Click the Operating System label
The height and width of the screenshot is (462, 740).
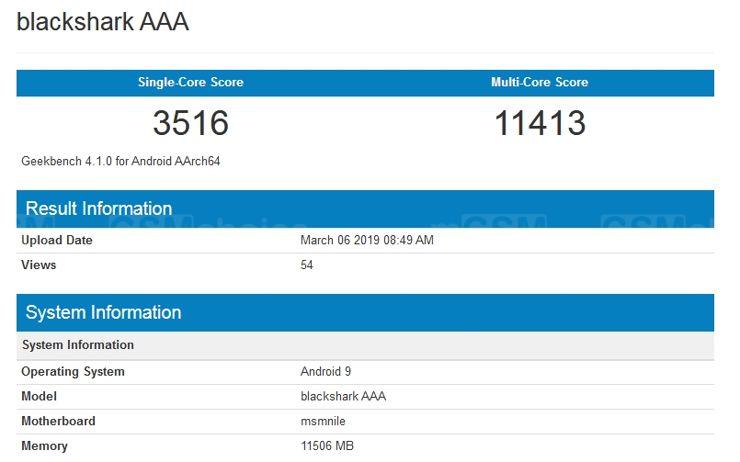[73, 372]
